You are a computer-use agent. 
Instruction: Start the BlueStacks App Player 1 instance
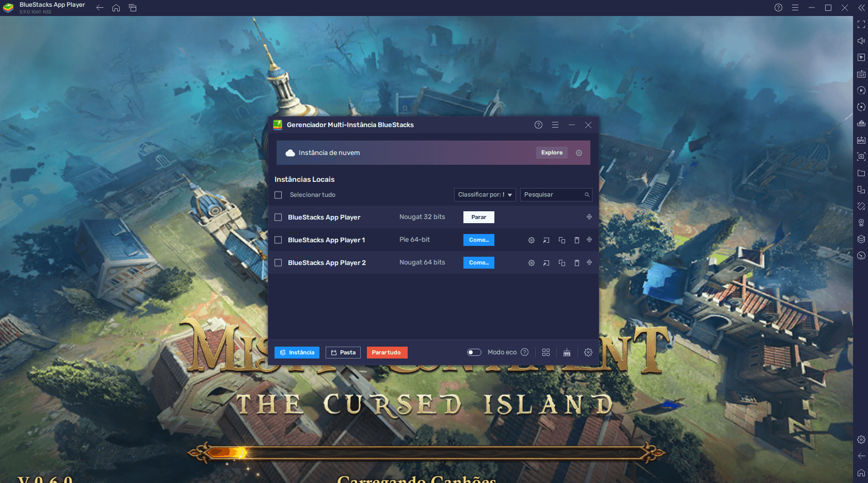[479, 240]
